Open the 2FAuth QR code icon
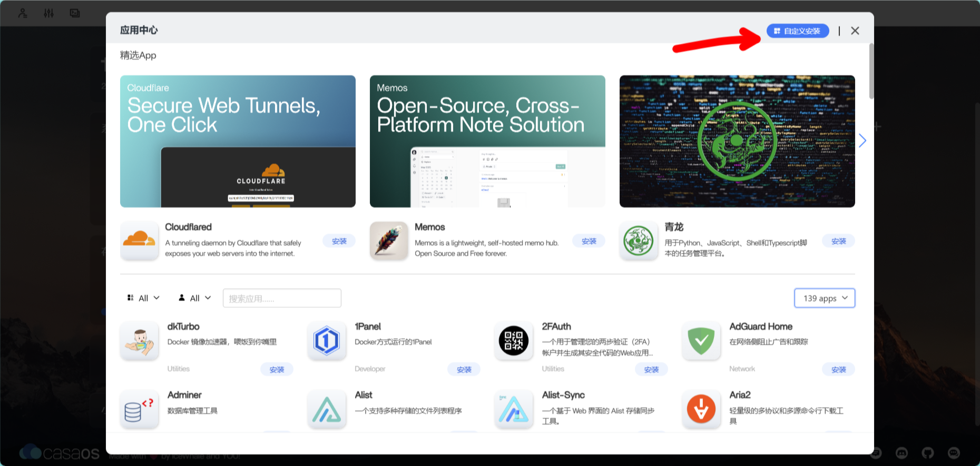The image size is (980, 466). (x=514, y=341)
